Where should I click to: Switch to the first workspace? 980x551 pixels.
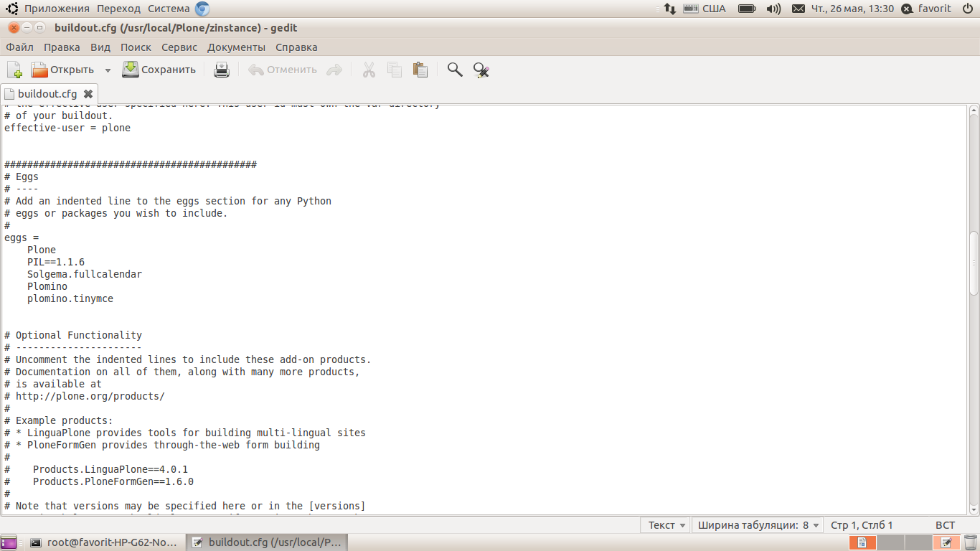[862, 542]
